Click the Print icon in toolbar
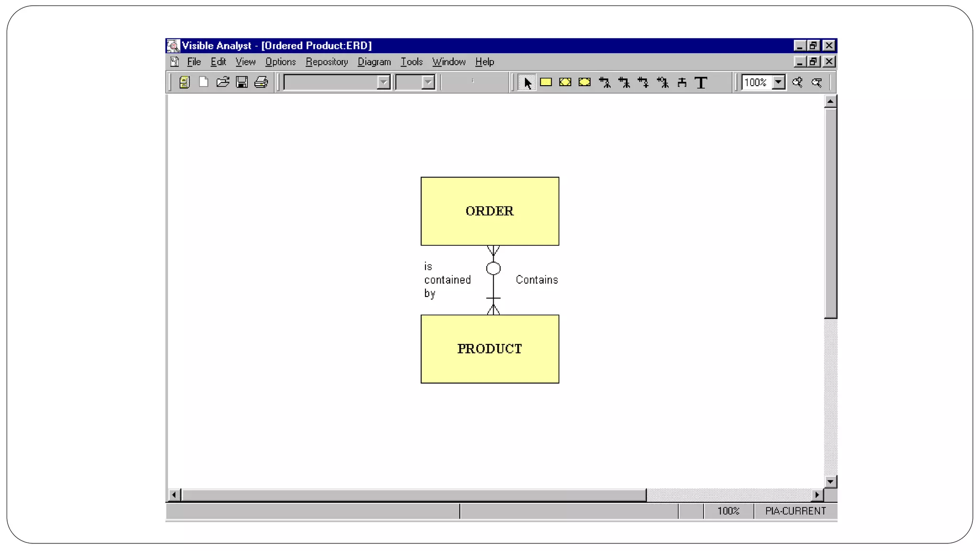 coord(261,82)
